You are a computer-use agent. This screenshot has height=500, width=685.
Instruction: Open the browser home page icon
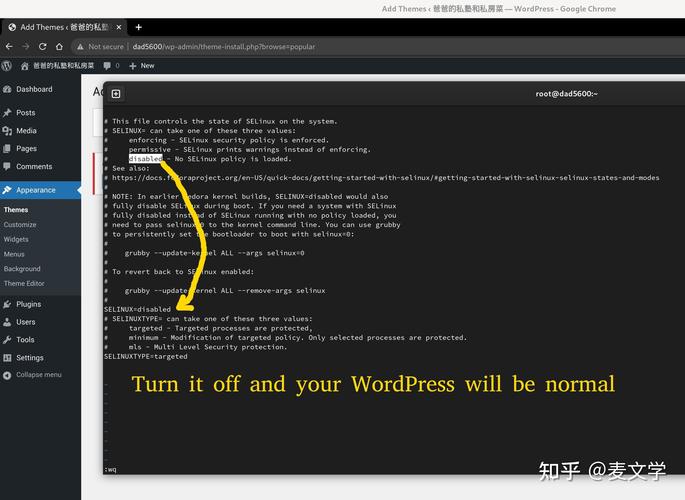click(59, 46)
